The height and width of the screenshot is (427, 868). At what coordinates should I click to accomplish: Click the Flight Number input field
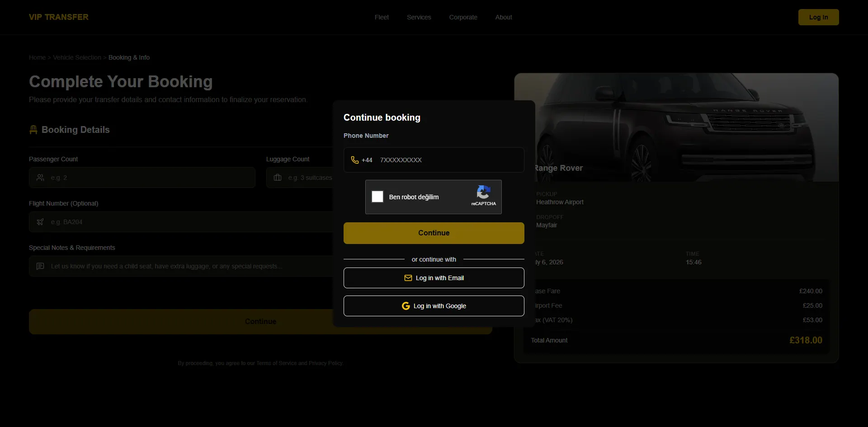[x=181, y=222]
